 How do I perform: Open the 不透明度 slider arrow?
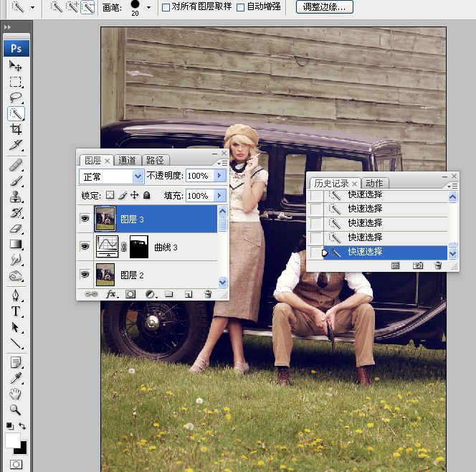click(220, 176)
